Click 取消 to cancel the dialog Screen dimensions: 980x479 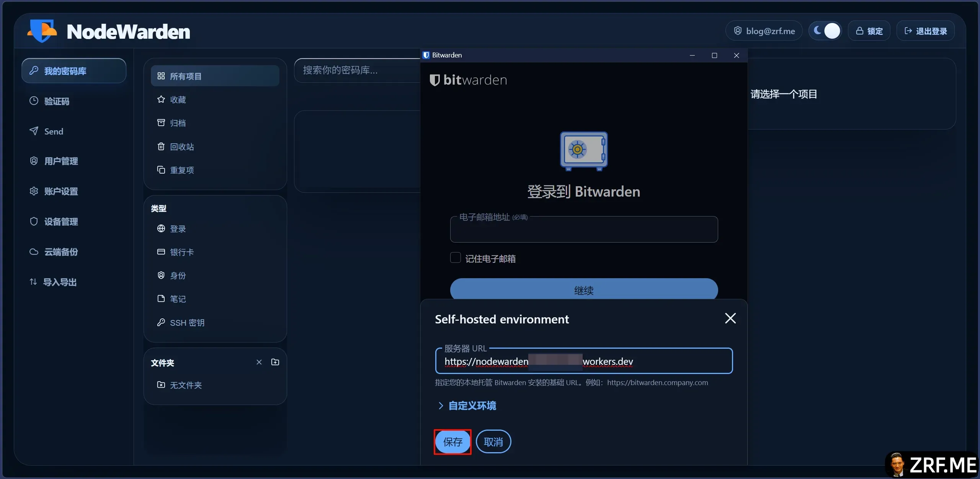pos(493,442)
